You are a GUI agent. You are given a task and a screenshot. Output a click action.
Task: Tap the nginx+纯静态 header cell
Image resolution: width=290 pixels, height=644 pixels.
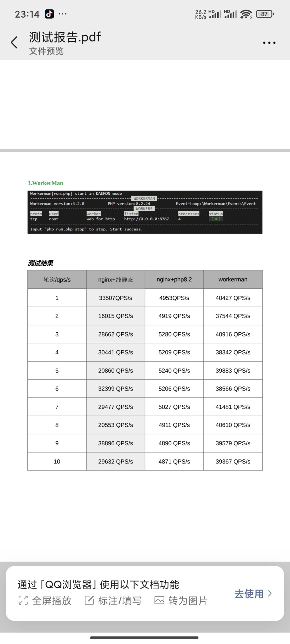116,280
